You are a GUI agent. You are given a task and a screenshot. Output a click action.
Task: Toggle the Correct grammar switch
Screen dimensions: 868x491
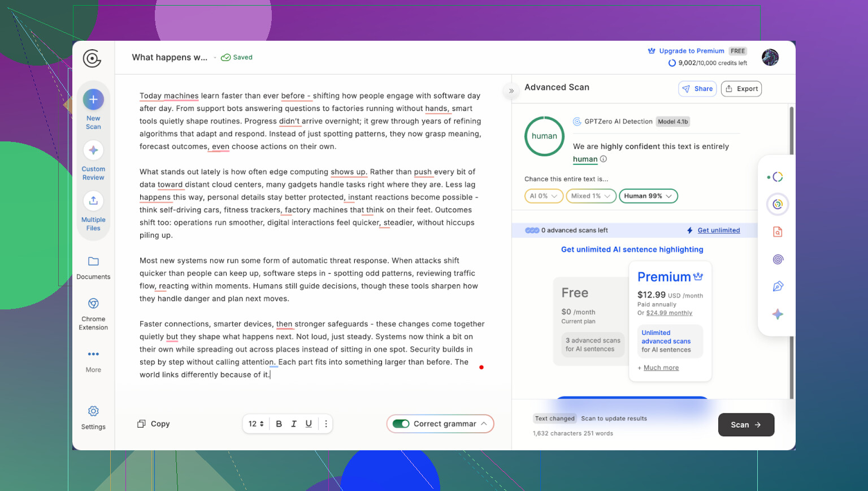coord(401,424)
